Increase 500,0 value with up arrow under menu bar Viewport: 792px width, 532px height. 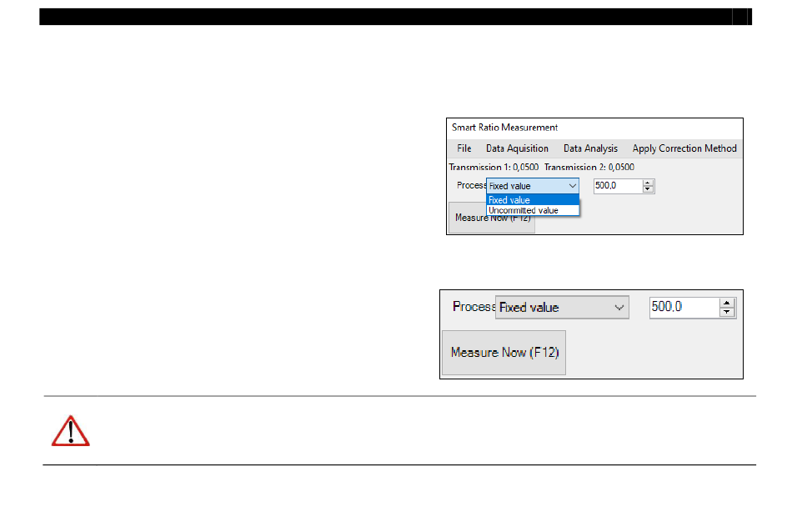click(x=648, y=183)
